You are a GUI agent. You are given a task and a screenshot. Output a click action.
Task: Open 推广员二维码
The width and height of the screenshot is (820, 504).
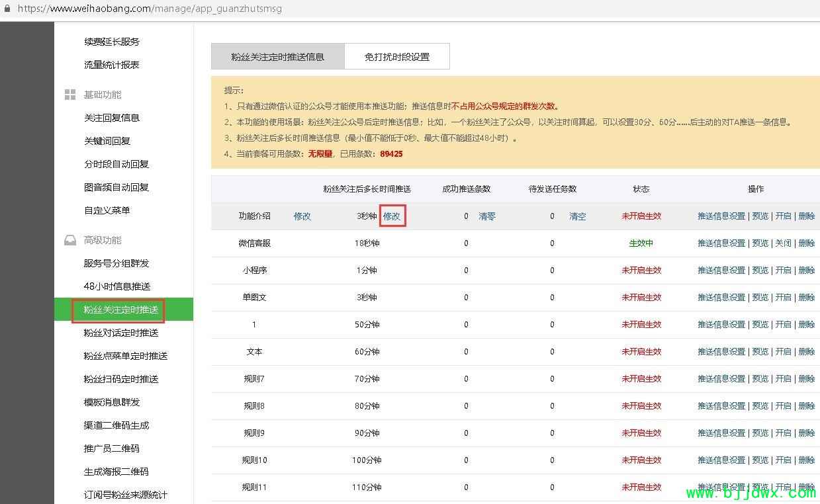click(x=112, y=448)
